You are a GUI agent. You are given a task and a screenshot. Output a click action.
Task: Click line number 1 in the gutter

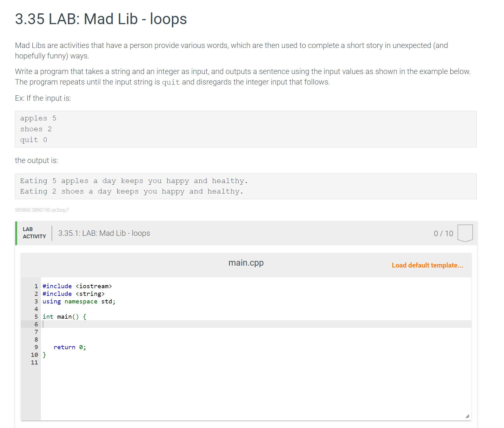[36, 286]
